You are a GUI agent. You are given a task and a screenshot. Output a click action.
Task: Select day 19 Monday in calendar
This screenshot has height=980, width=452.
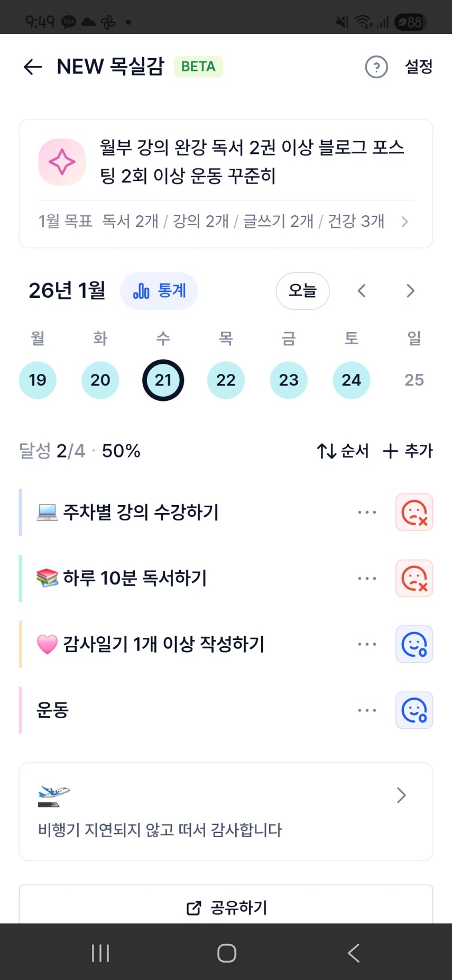click(38, 380)
